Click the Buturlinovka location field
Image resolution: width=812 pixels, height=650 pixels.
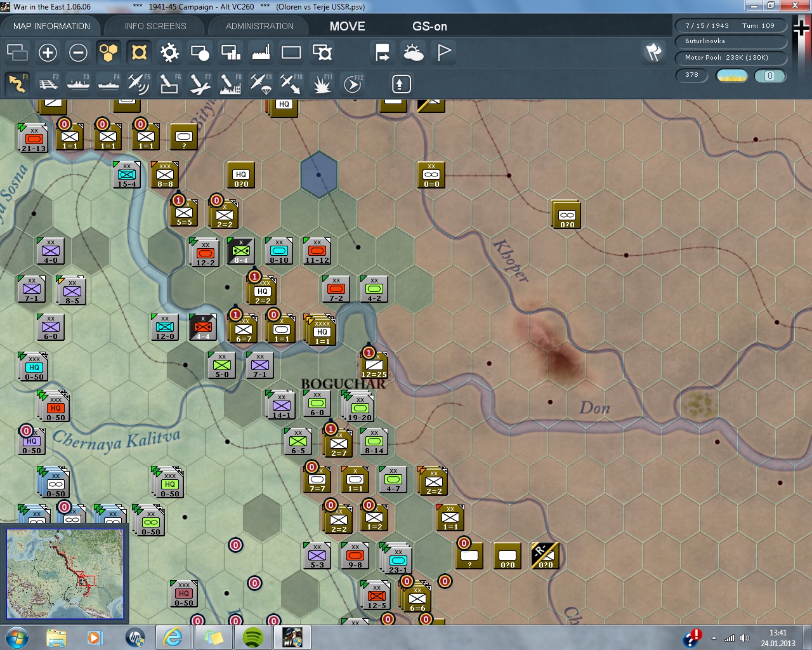730,41
